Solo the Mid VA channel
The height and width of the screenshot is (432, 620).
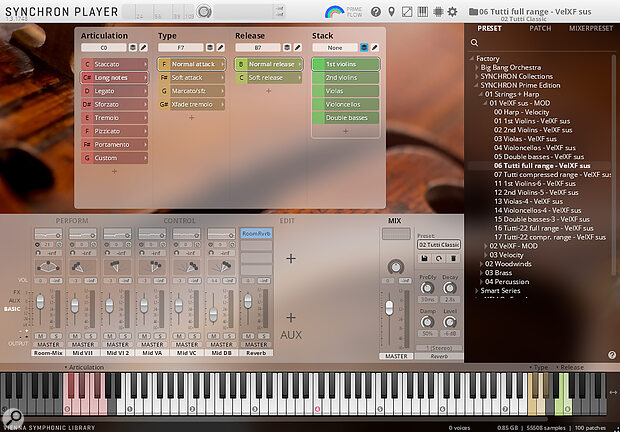[x=160, y=336]
